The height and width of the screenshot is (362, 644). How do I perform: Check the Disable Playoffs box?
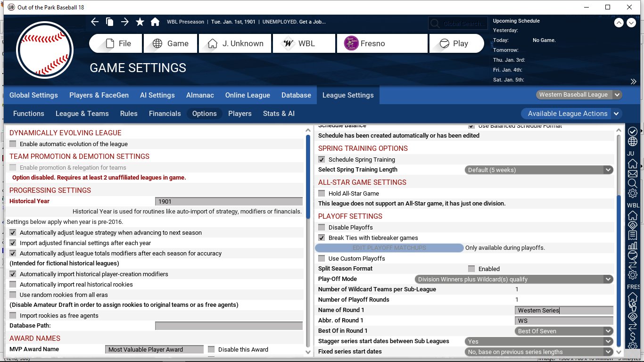pyautogui.click(x=322, y=228)
